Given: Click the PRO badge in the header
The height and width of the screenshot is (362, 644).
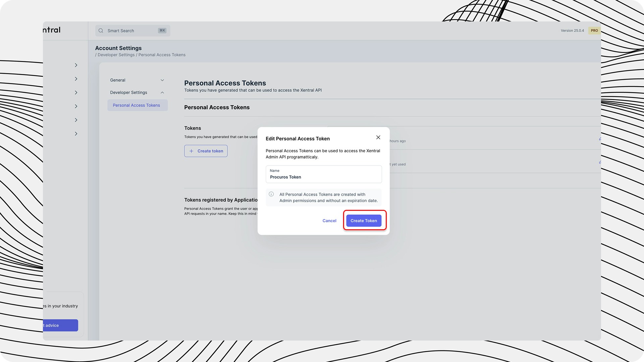Looking at the screenshot, I should (594, 31).
